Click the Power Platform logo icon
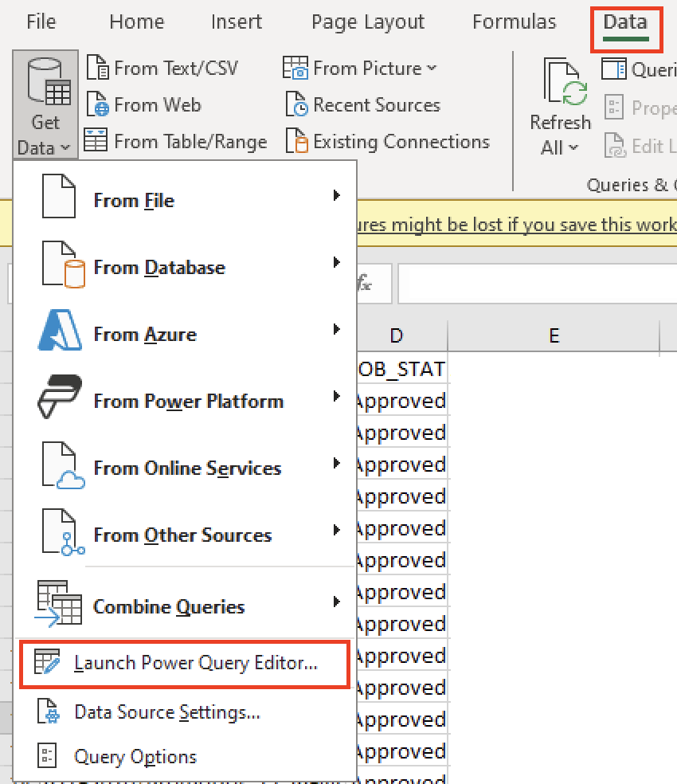 (x=60, y=397)
